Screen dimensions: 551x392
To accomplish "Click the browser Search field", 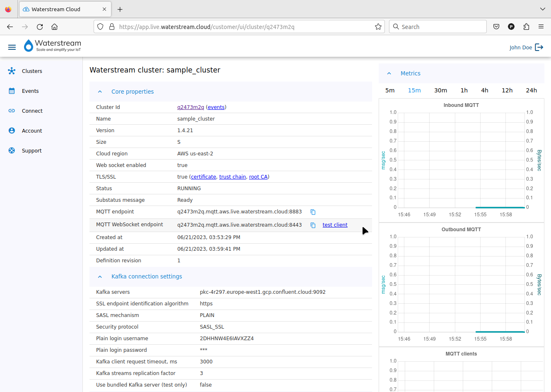I will point(438,27).
